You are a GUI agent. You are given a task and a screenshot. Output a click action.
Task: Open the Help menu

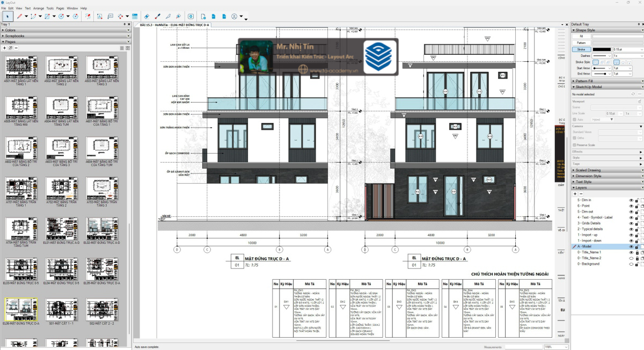click(83, 9)
